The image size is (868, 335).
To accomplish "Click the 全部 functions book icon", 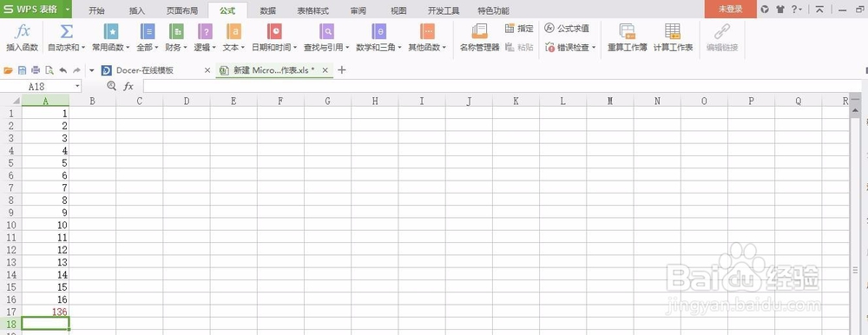I will coord(148,31).
